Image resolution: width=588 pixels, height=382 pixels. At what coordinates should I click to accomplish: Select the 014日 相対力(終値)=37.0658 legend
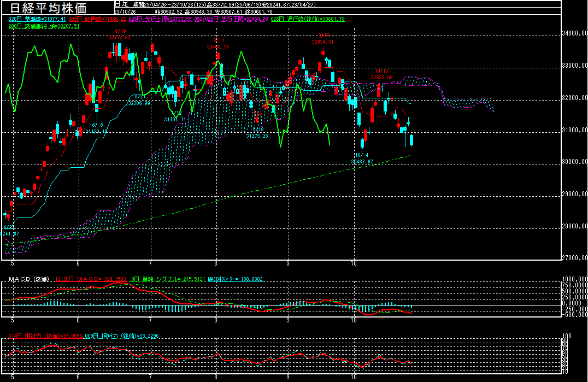point(45,336)
